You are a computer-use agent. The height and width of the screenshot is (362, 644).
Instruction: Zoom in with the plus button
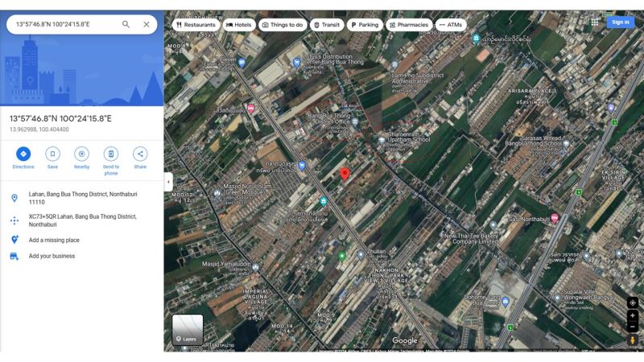pyautogui.click(x=633, y=316)
